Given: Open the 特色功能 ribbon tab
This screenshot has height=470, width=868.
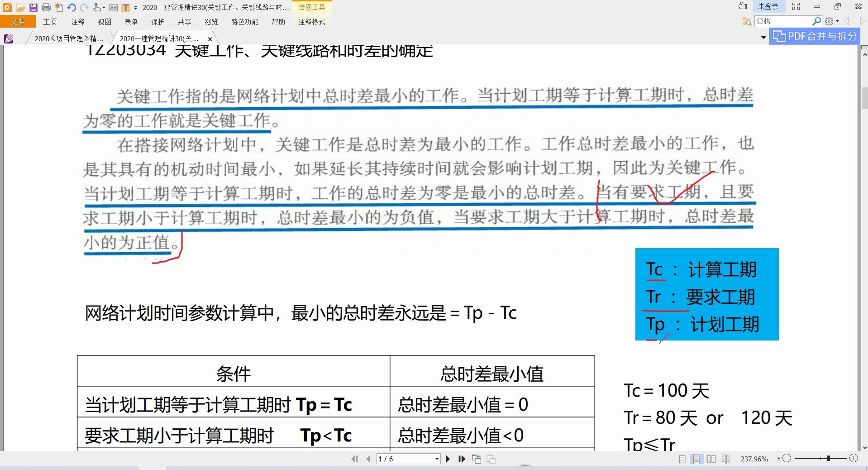Looking at the screenshot, I should (245, 22).
